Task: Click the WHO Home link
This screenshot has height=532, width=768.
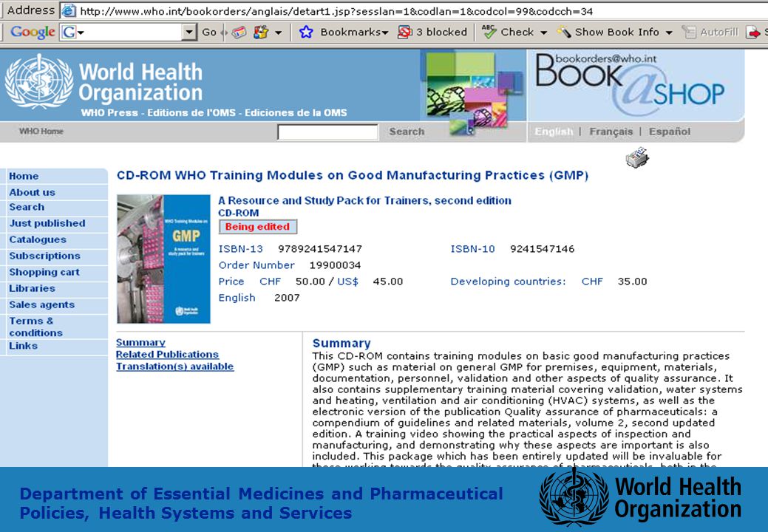Action: coord(41,132)
